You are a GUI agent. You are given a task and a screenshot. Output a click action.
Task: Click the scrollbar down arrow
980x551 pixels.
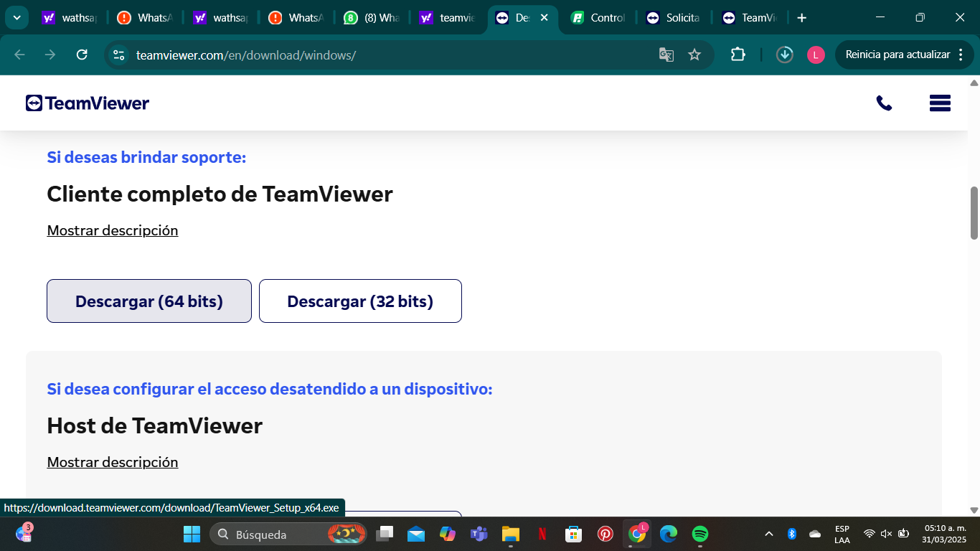coord(974,510)
